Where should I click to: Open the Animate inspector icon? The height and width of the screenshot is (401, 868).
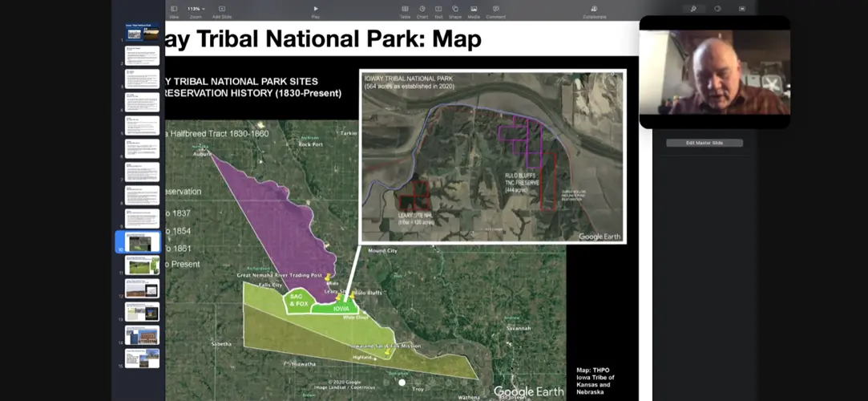point(717,8)
